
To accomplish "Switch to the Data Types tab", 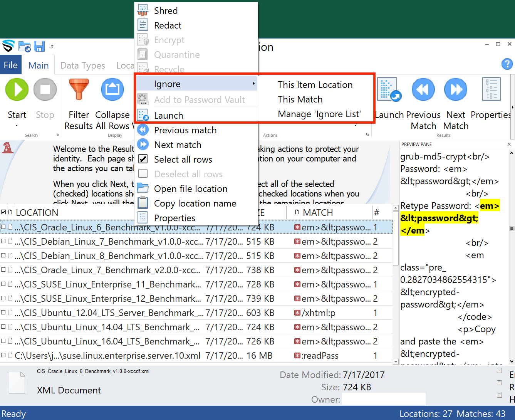I will (x=83, y=66).
